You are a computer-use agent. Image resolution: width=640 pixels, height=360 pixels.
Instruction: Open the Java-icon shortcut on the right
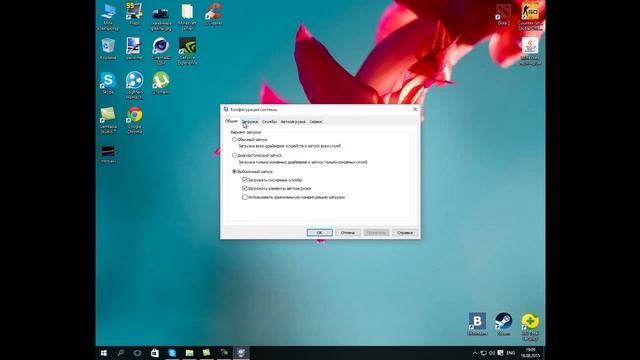tap(530, 51)
